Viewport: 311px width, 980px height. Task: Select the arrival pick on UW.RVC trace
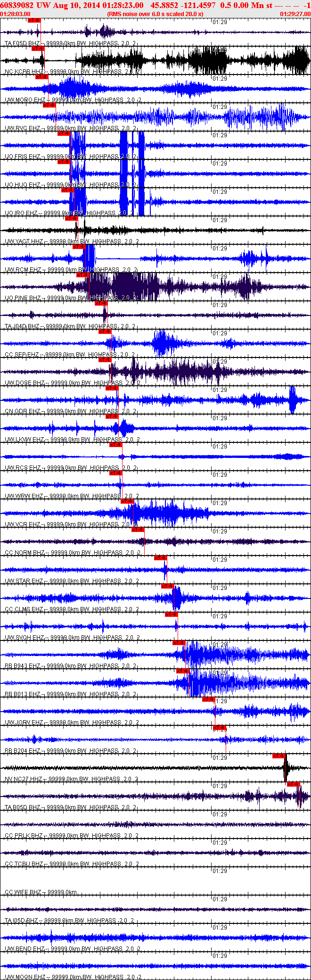(x=49, y=105)
